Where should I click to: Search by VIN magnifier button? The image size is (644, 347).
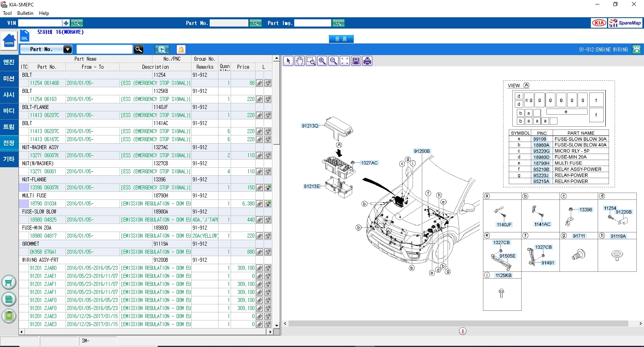click(x=77, y=23)
